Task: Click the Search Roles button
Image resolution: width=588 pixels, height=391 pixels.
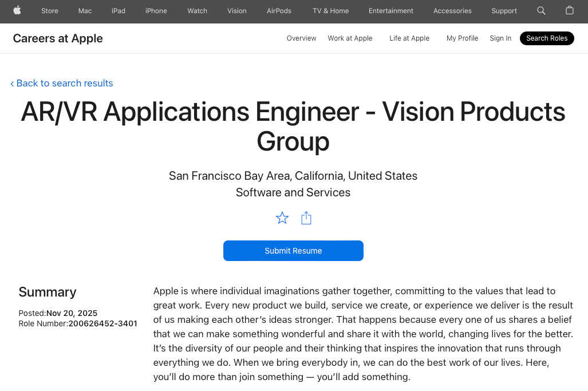Action: 547,38
